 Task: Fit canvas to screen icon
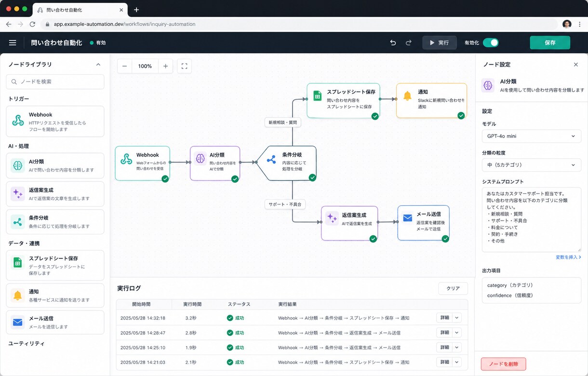(184, 66)
